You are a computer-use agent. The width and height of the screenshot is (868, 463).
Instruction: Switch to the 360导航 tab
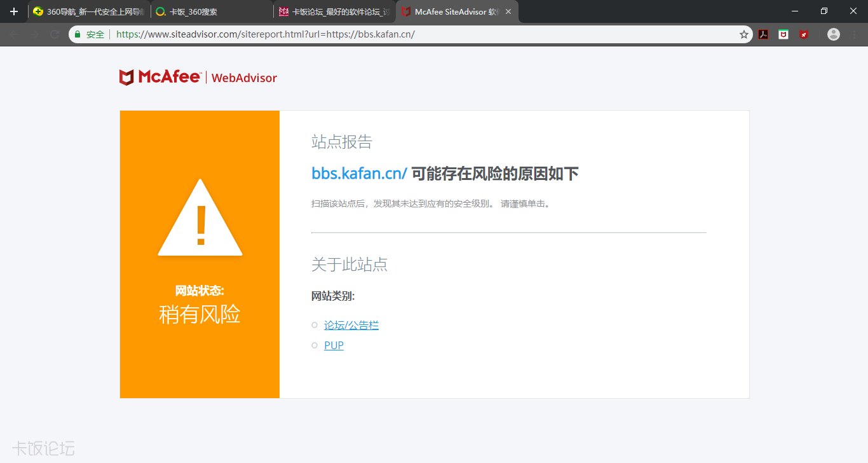pos(89,11)
